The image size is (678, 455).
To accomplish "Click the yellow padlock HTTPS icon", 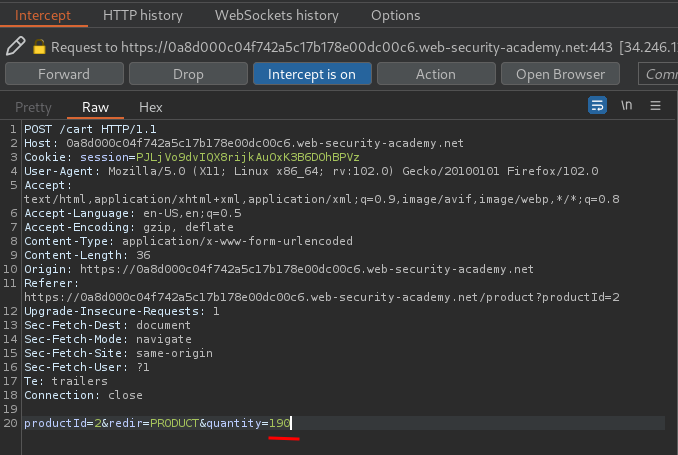I will point(39,47).
